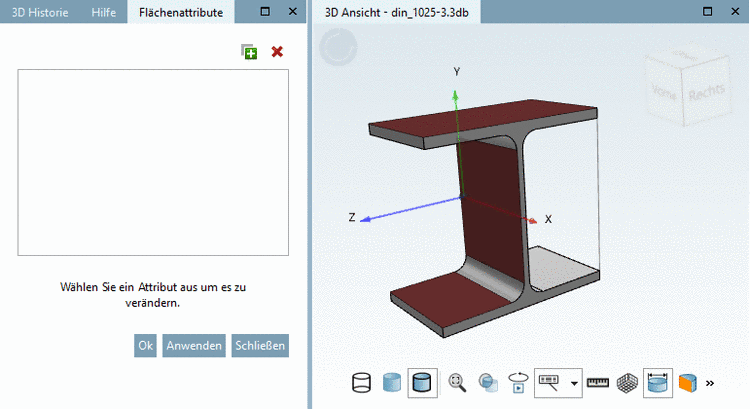
Task: Add a new surface attribute with green plus icon
Action: pyautogui.click(x=249, y=52)
